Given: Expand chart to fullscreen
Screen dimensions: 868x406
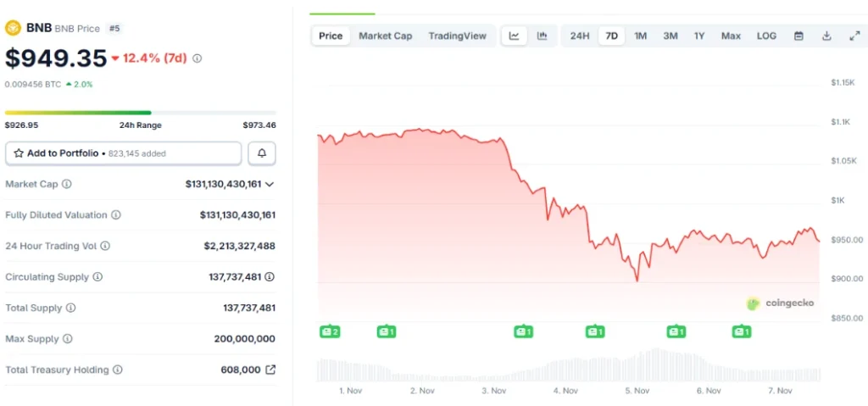Looking at the screenshot, I should click(x=854, y=36).
